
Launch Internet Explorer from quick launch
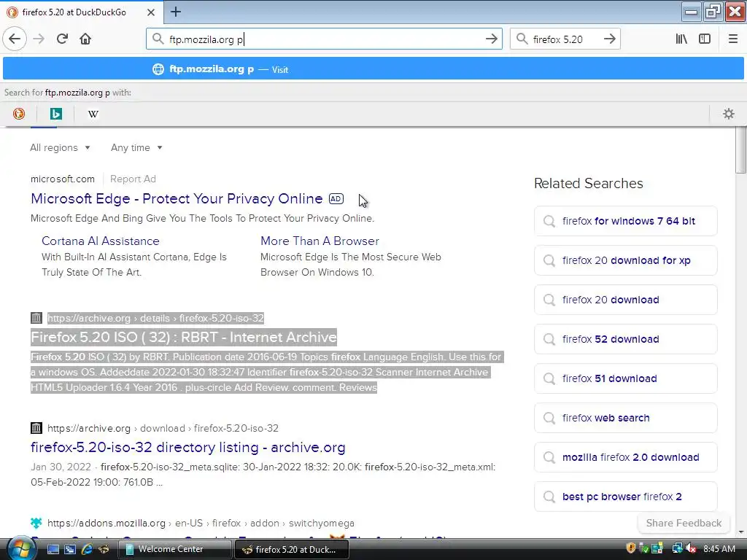tap(87, 549)
